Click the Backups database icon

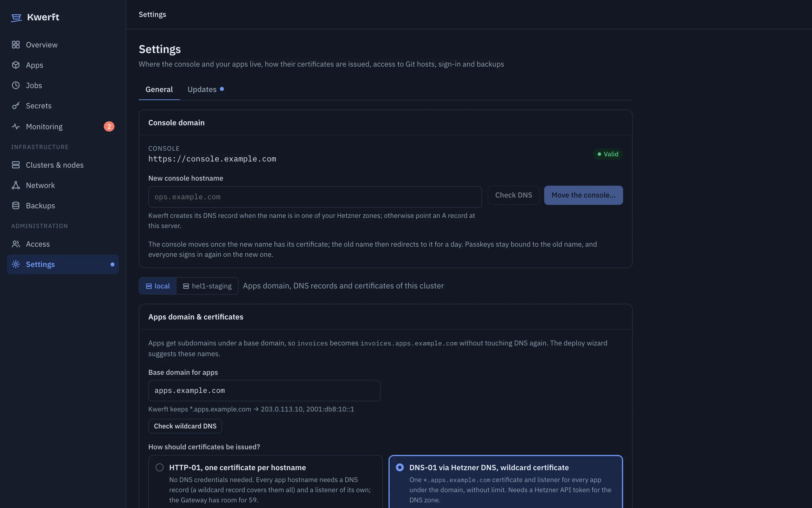point(16,205)
